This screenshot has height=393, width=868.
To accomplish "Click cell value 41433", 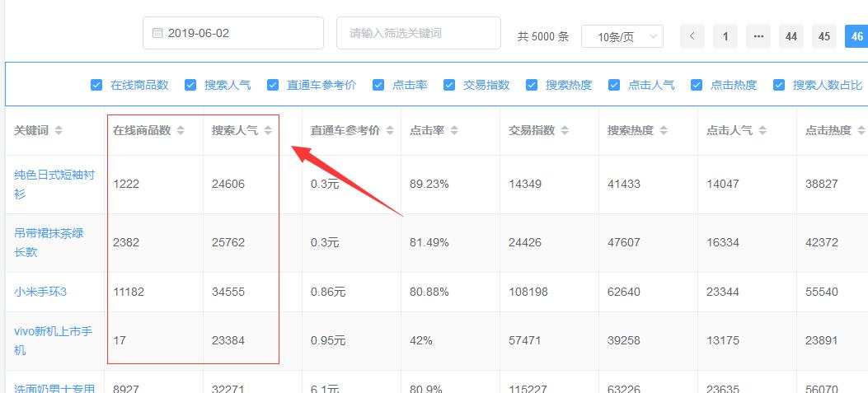I will click(624, 185).
